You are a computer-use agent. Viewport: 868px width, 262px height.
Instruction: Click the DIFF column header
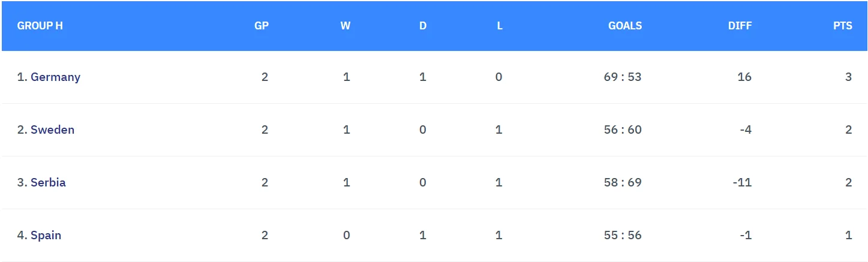[x=740, y=26]
